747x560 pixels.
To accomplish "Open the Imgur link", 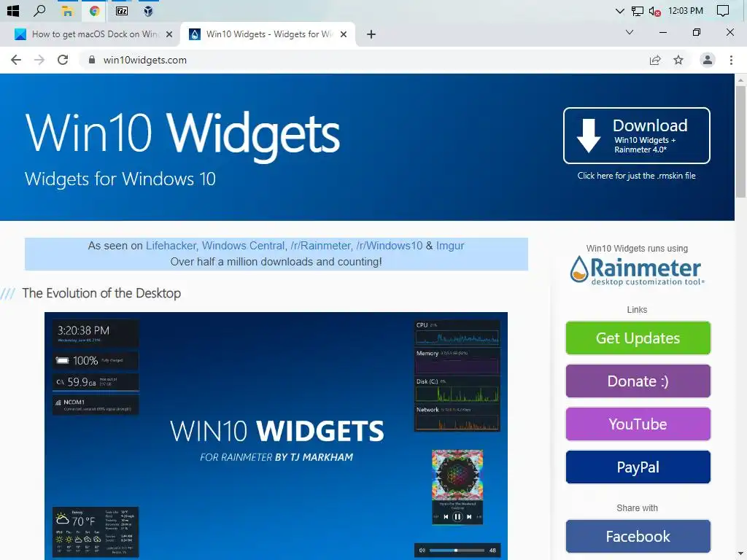I will (x=449, y=246).
